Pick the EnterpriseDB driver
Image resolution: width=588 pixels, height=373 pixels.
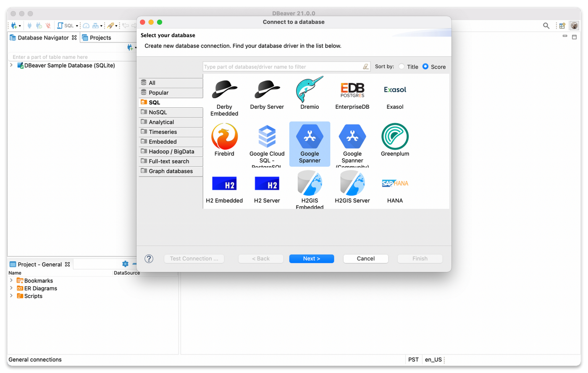(352, 94)
